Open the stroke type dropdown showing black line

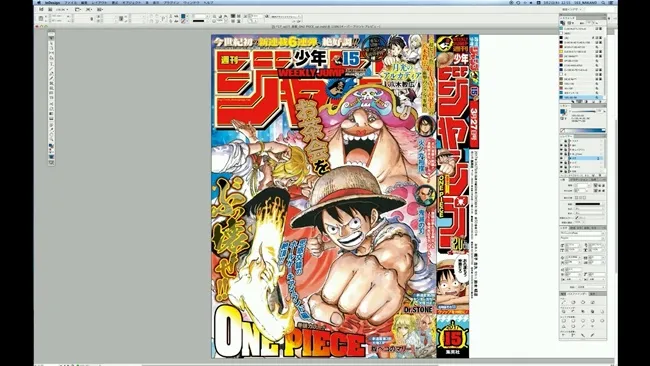pos(588,204)
